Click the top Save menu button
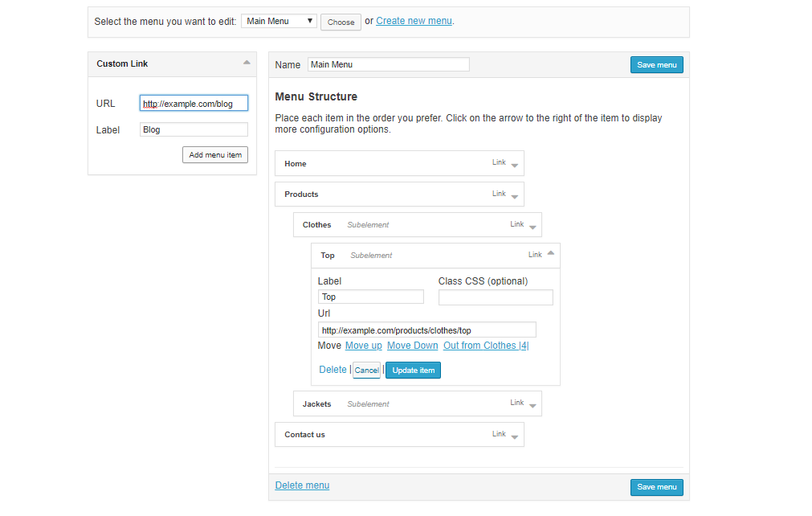Image resolution: width=812 pixels, height=516 pixels. tap(656, 64)
